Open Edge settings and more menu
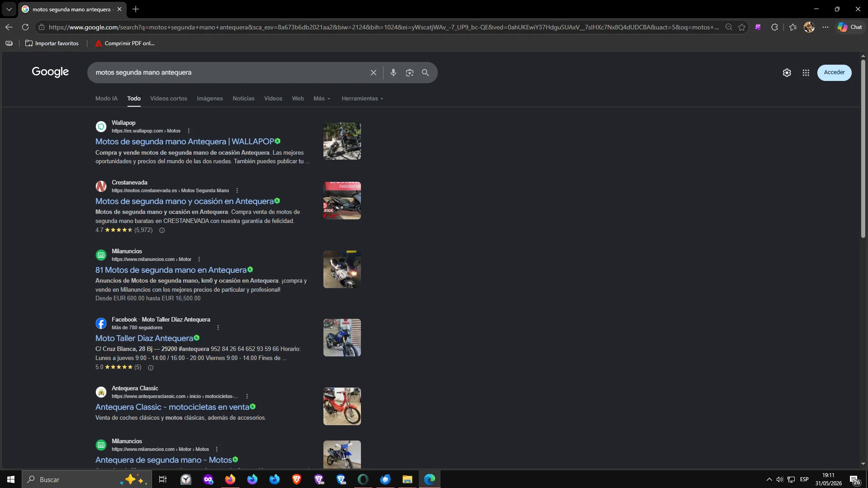This screenshot has height=488, width=868. [x=825, y=27]
